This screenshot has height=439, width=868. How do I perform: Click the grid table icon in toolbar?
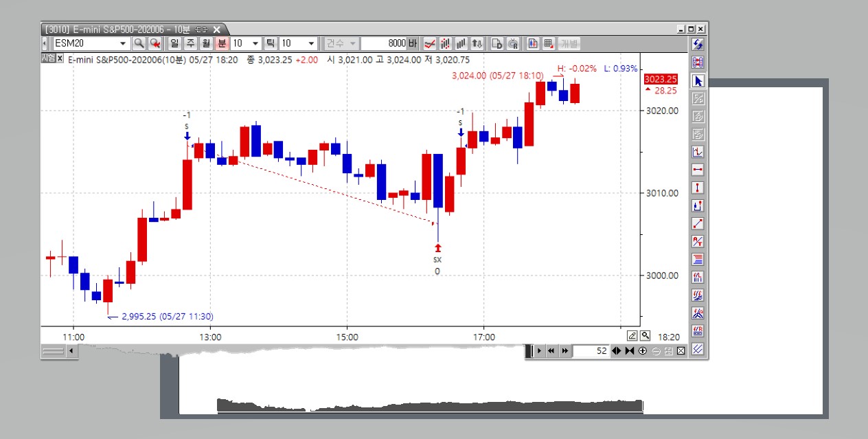pos(549,43)
